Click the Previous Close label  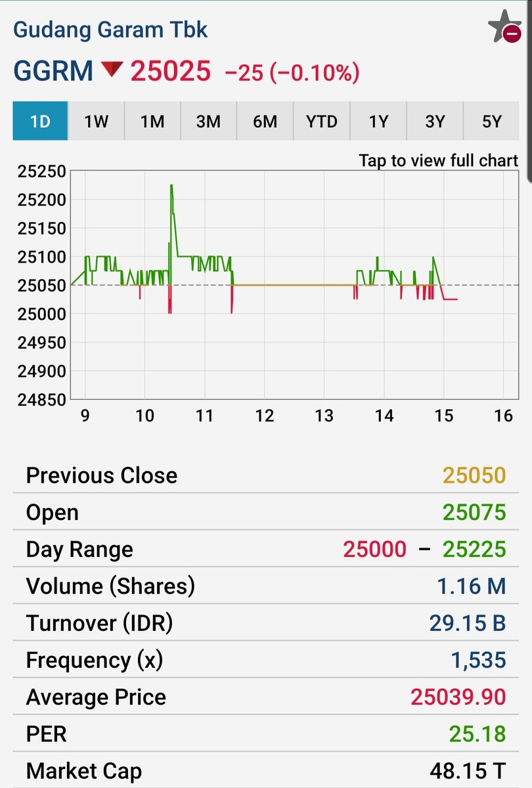[x=102, y=475]
